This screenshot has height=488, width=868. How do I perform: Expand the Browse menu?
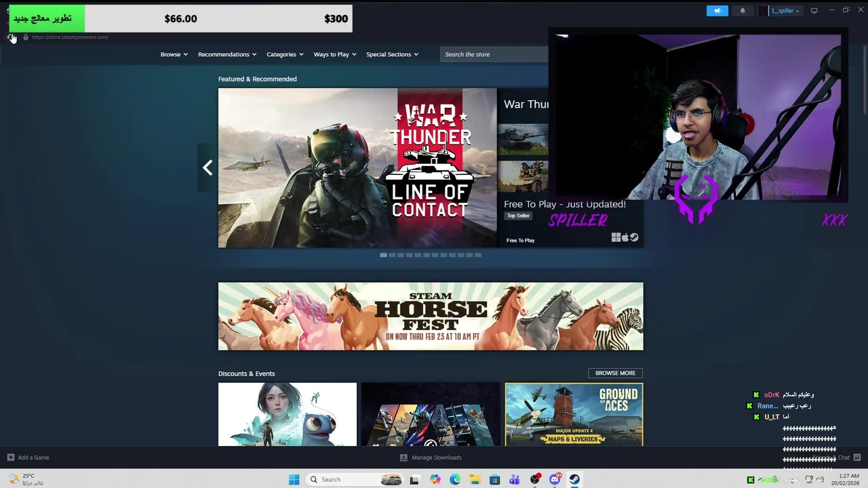174,54
